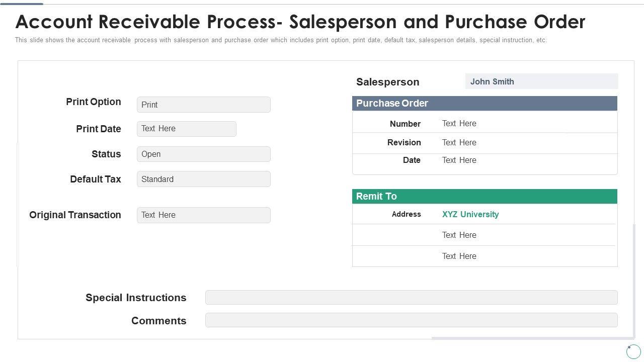Screen dimensions: 644x362
Task: Click the slide title heading
Action: point(300,22)
